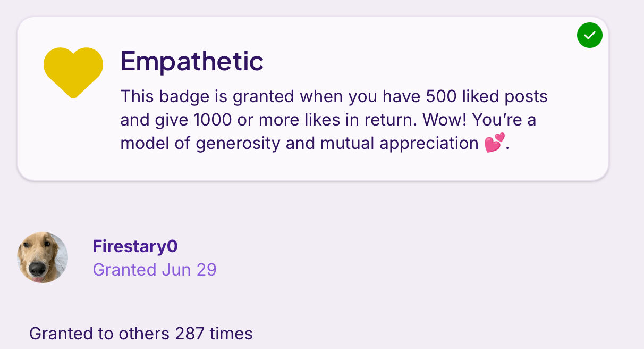Screen dimensions: 644x349
Task: Click the words 500 liked posts
Action: pyautogui.click(x=487, y=97)
